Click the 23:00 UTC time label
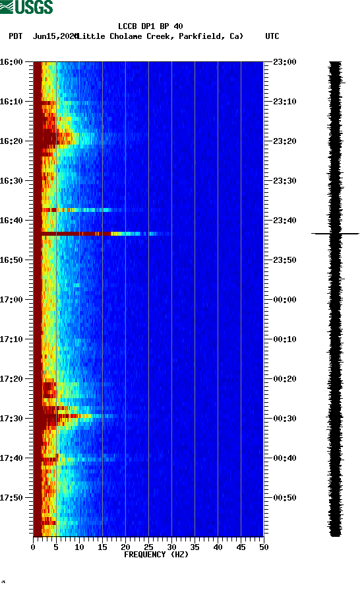Image resolution: width=364 pixels, height=589 pixels. coord(285,62)
